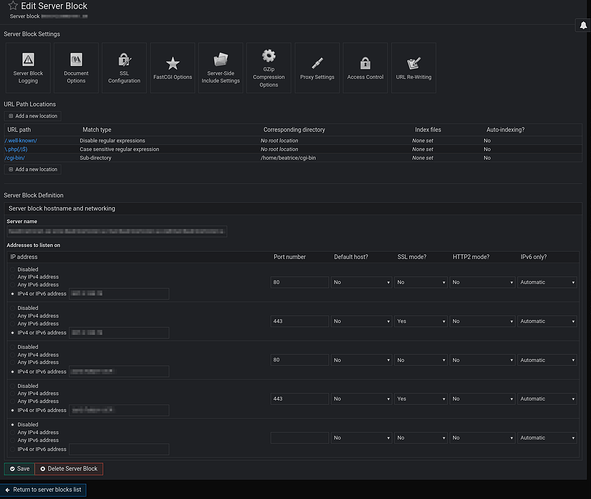Select Any IPv4 address in third address row

pos(13,355)
